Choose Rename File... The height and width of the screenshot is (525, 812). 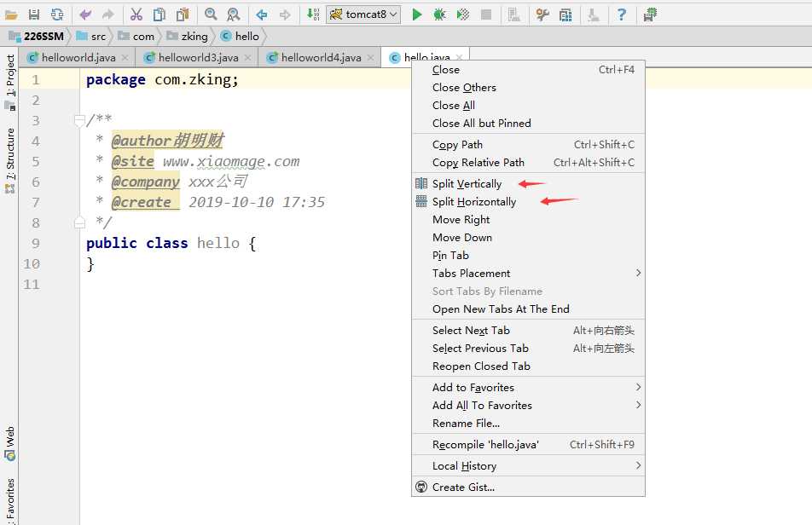click(x=528, y=423)
